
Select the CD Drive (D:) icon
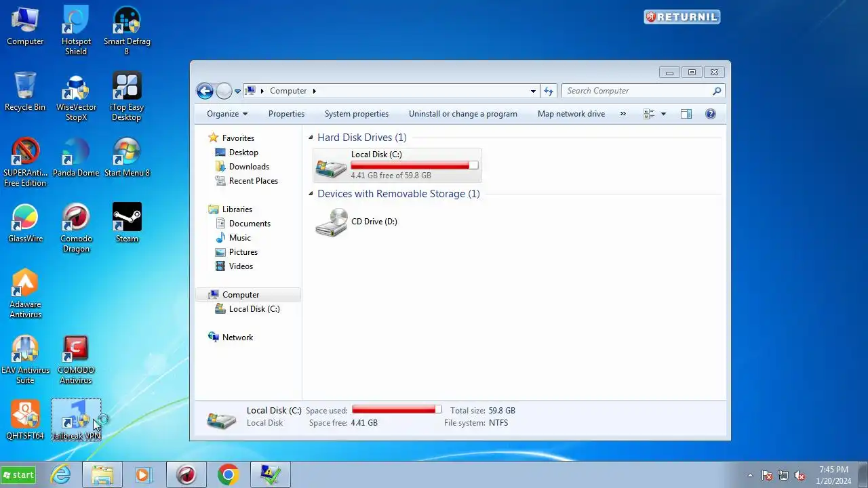tap(331, 222)
